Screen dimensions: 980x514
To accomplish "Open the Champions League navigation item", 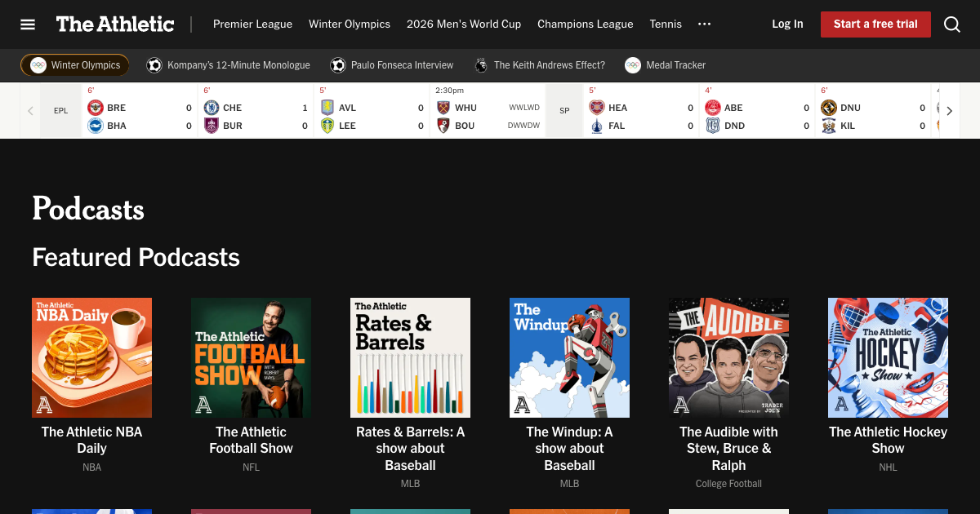I will click(x=585, y=24).
